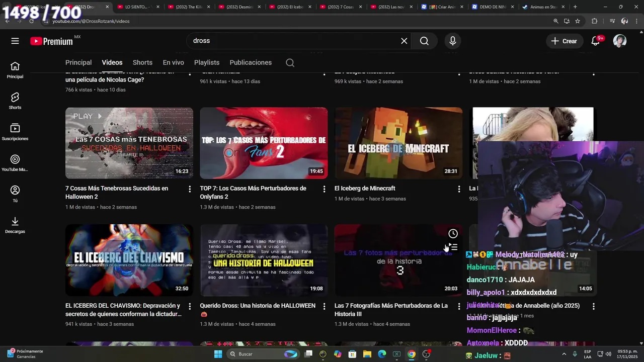Start voice search with the microphone

453,41
